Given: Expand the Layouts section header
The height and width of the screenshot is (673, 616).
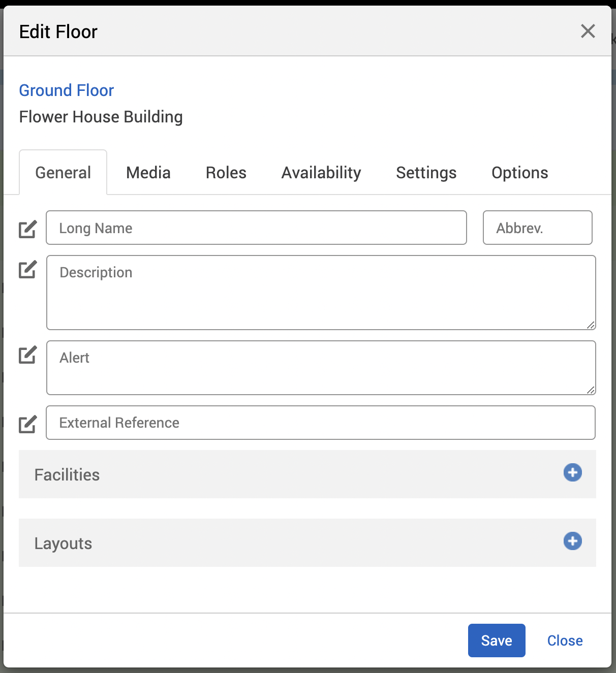Looking at the screenshot, I should coord(307,543).
